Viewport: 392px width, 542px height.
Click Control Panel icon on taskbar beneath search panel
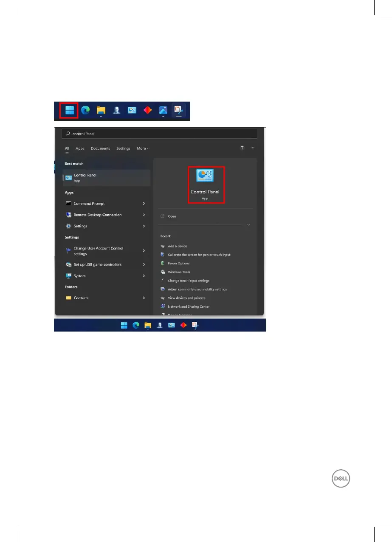coord(172,326)
